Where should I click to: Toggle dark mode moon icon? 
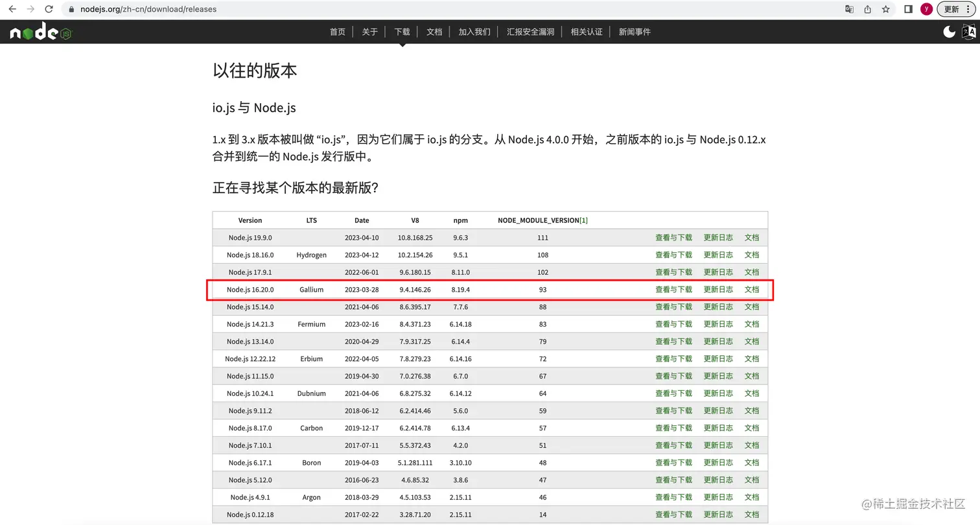click(x=949, y=32)
